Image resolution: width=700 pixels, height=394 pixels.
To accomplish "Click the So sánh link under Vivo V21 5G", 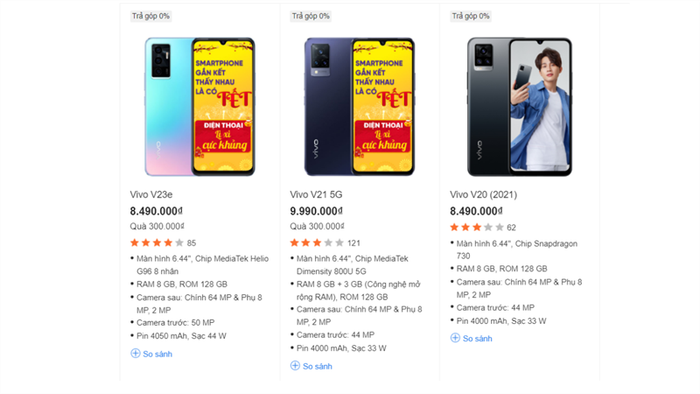I will click(x=317, y=366).
